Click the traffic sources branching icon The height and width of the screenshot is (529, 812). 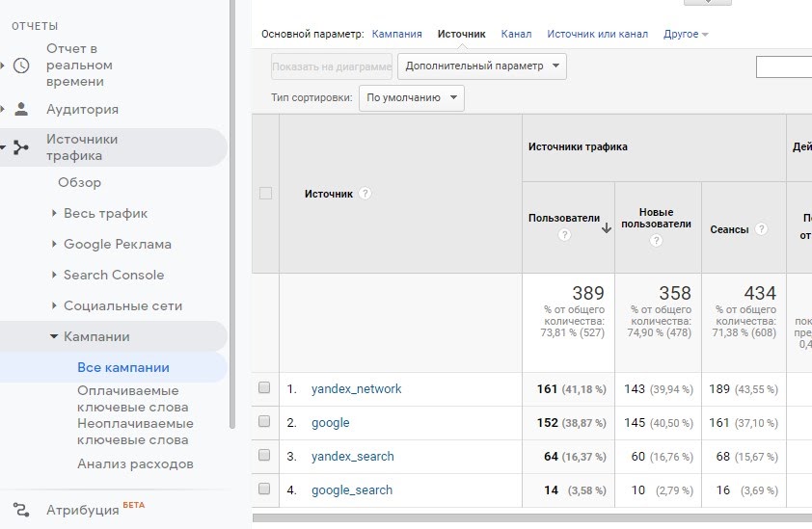point(21,147)
